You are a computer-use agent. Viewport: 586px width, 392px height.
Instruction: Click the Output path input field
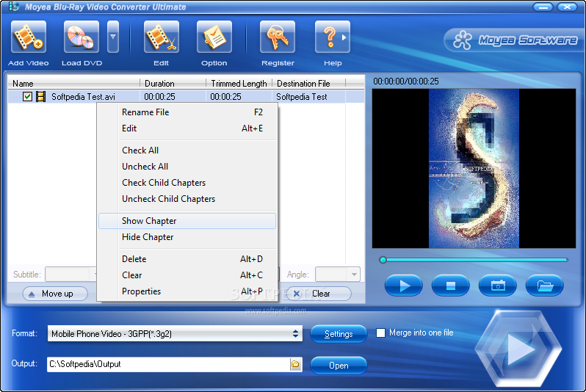[169, 364]
